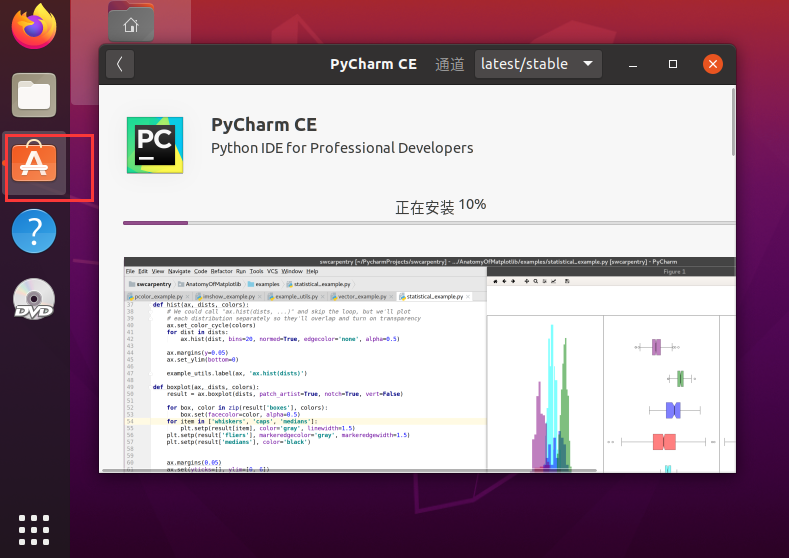Minimize the PyCharm CE software window
The width and height of the screenshot is (789, 558).
click(x=633, y=64)
